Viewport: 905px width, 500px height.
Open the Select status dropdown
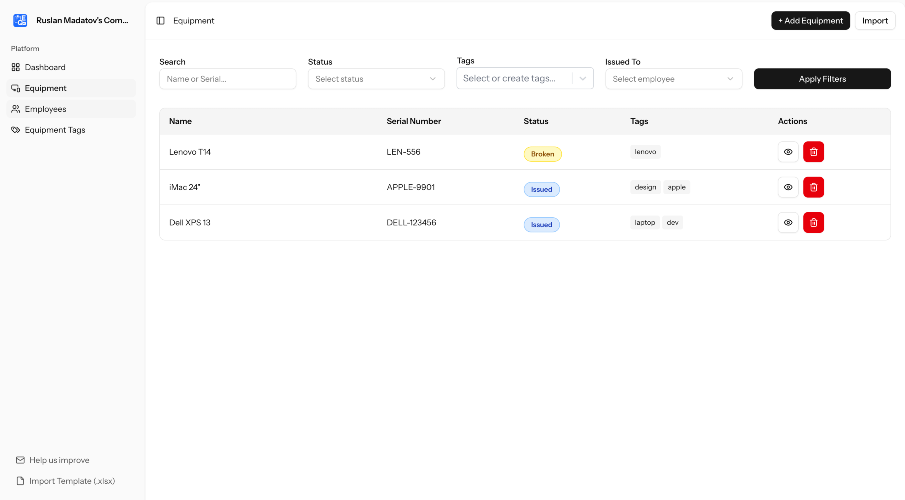(x=376, y=79)
